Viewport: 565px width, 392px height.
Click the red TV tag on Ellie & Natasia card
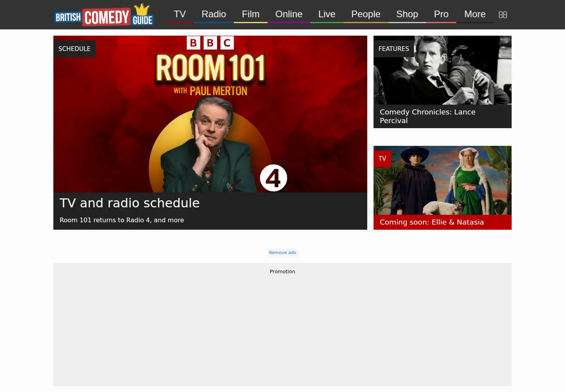click(382, 159)
